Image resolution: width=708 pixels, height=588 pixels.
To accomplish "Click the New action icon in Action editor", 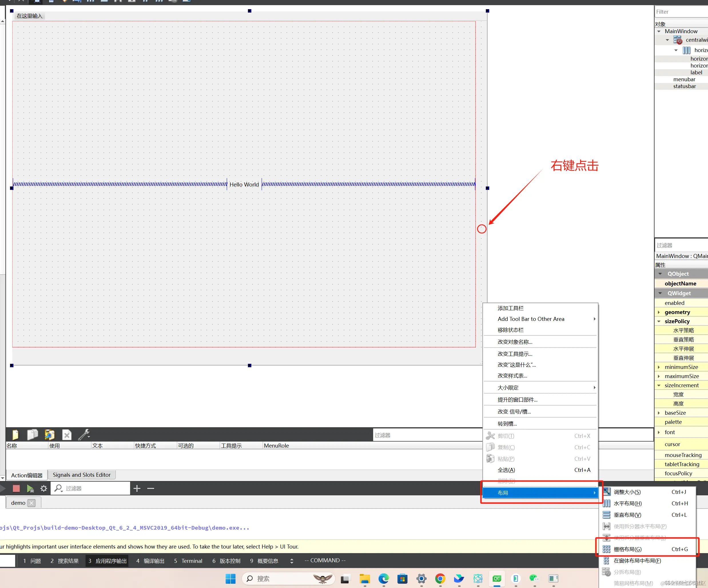I will [x=15, y=435].
